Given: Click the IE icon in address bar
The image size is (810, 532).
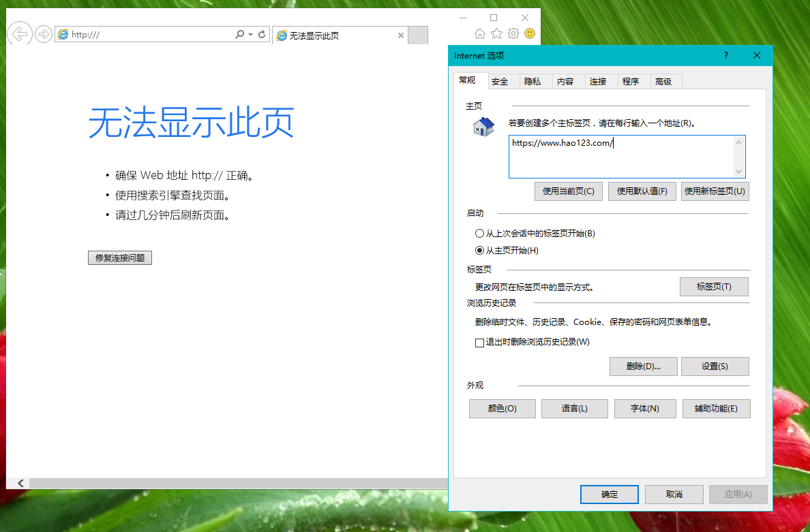Looking at the screenshot, I should click(x=63, y=35).
